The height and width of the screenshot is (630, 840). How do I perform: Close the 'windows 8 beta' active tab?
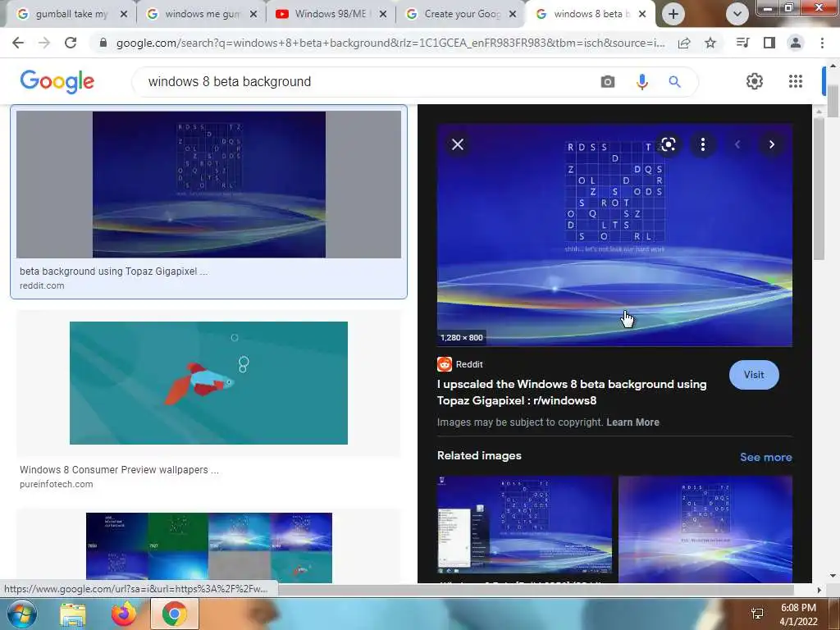pyautogui.click(x=642, y=14)
